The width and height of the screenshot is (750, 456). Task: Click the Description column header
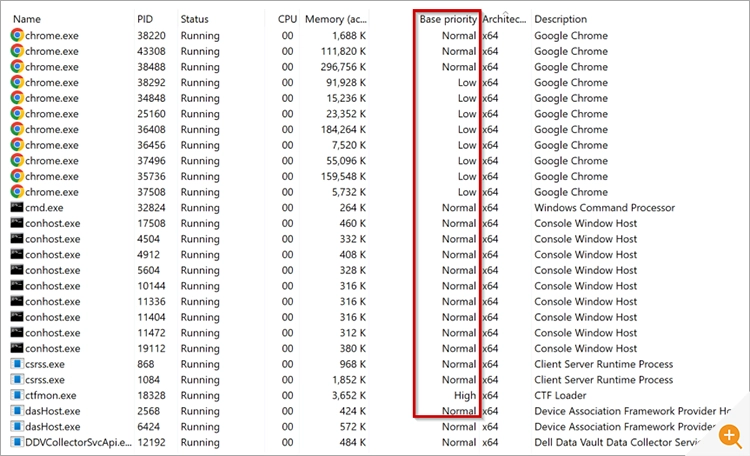560,19
